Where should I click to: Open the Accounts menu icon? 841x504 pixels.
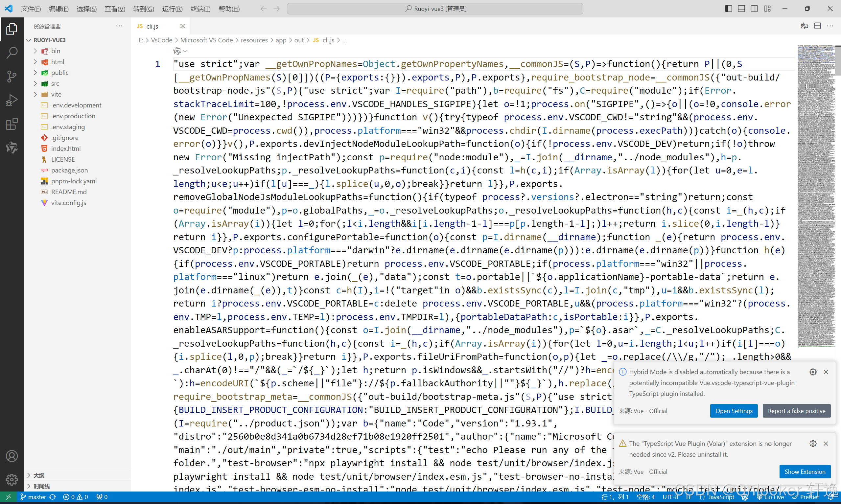(x=12, y=456)
